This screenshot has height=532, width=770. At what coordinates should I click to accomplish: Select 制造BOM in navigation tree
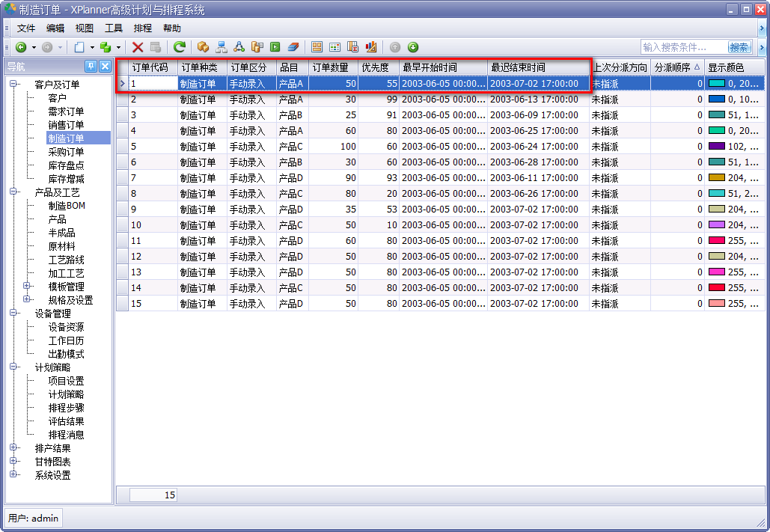pyautogui.click(x=67, y=206)
